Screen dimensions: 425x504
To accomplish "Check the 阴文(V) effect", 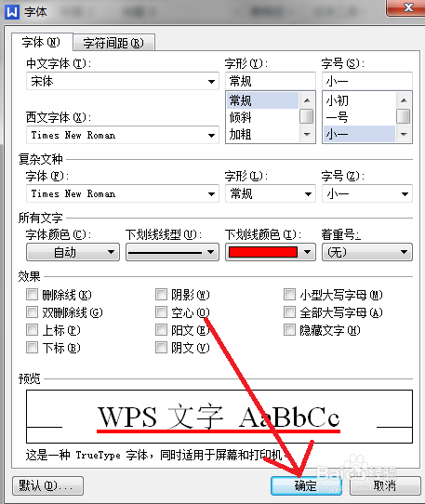I will click(161, 348).
